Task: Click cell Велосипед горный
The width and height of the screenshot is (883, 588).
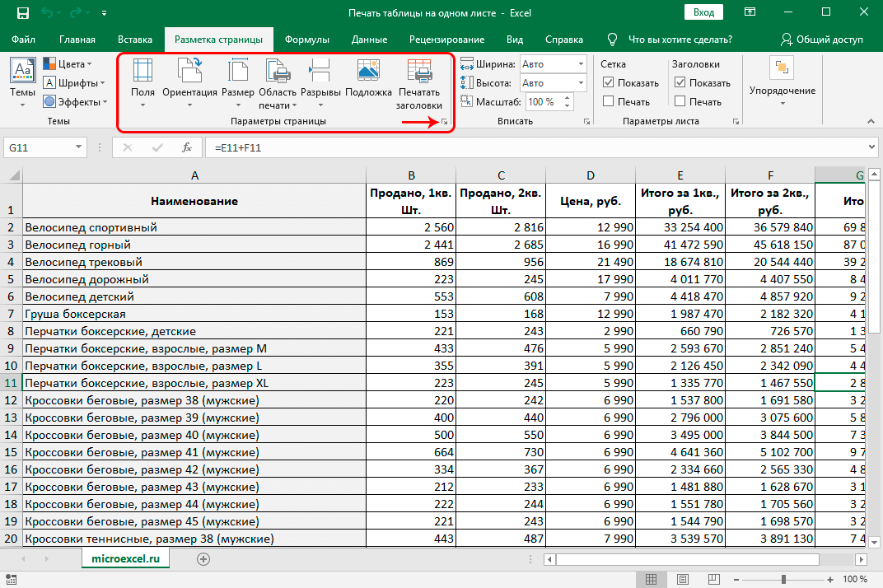Action: (194, 245)
